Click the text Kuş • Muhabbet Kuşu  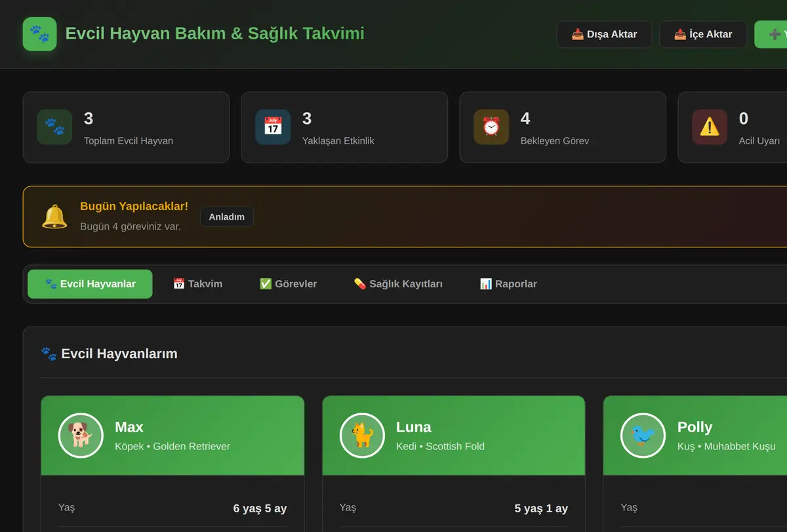coord(726,446)
